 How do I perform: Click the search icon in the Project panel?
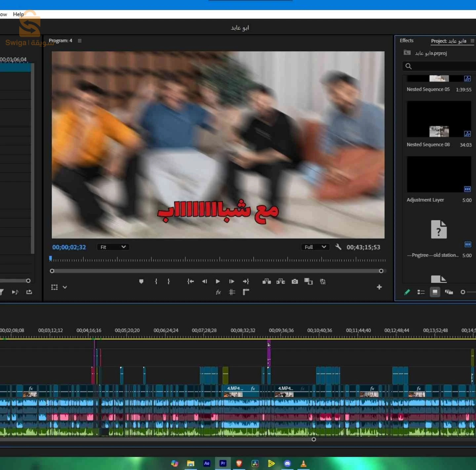[409, 66]
